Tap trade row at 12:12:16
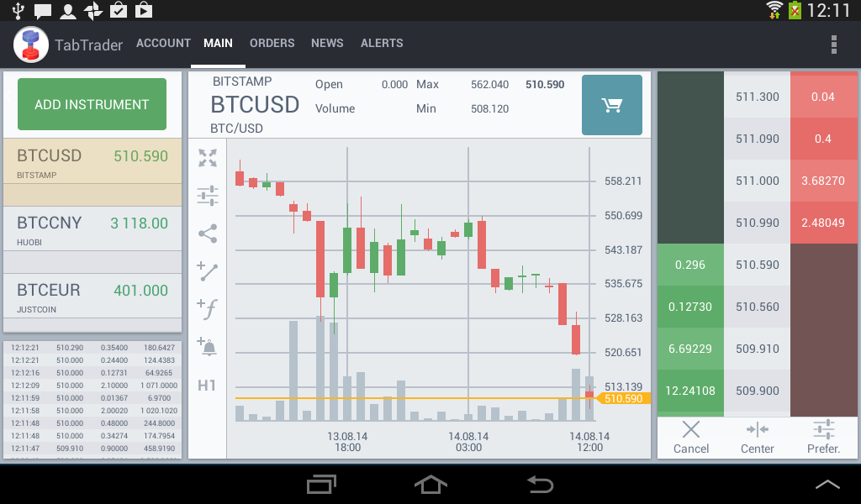 point(93,373)
